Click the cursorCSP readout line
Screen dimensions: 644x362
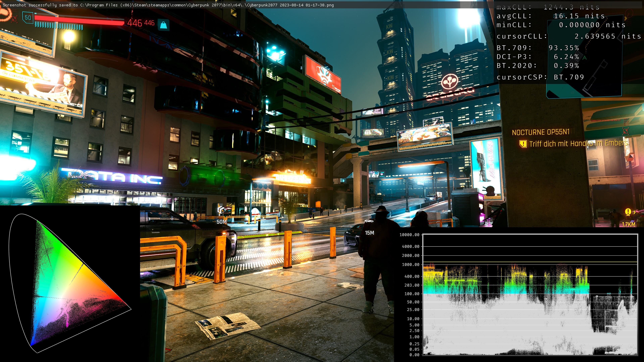coord(540,77)
